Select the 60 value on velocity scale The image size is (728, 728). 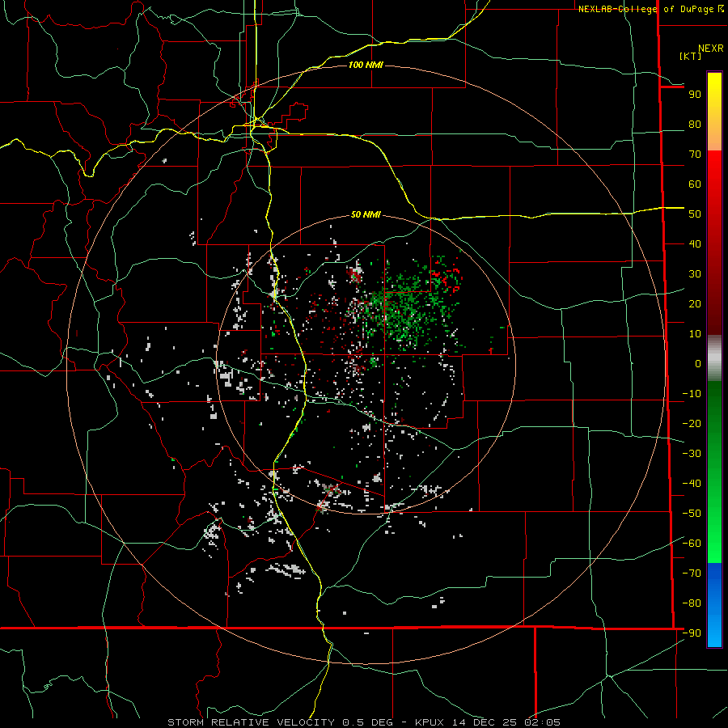(x=695, y=184)
